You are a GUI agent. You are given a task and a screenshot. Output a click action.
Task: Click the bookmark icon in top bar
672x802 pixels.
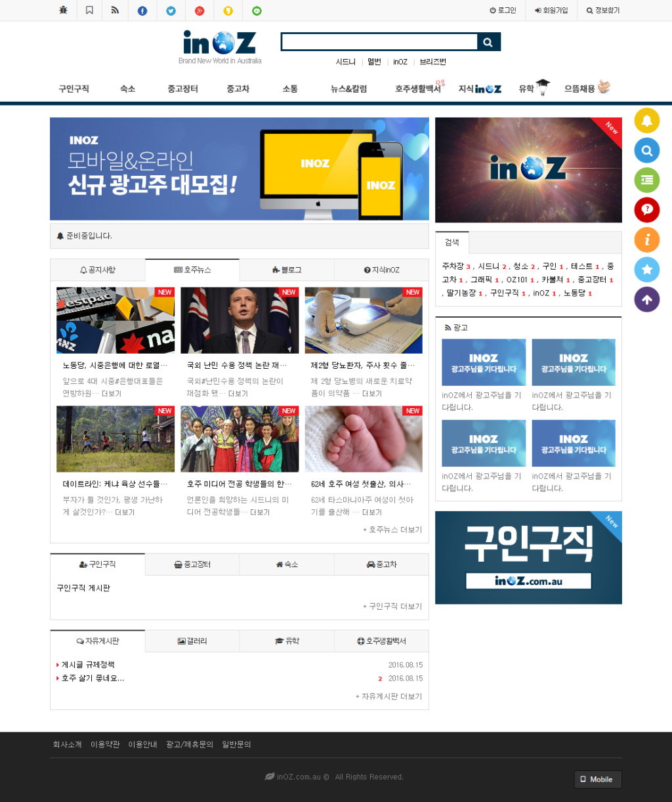pyautogui.click(x=89, y=11)
